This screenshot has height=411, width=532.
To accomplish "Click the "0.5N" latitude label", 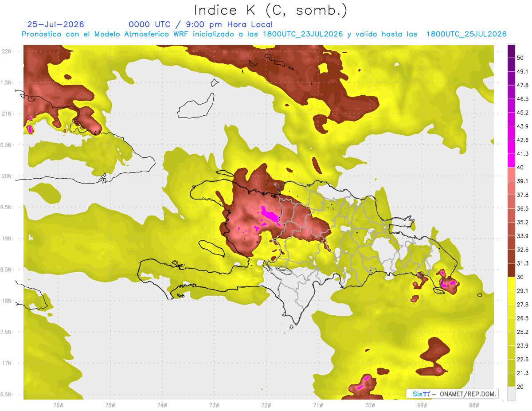I will pyautogui.click(x=6, y=145).
